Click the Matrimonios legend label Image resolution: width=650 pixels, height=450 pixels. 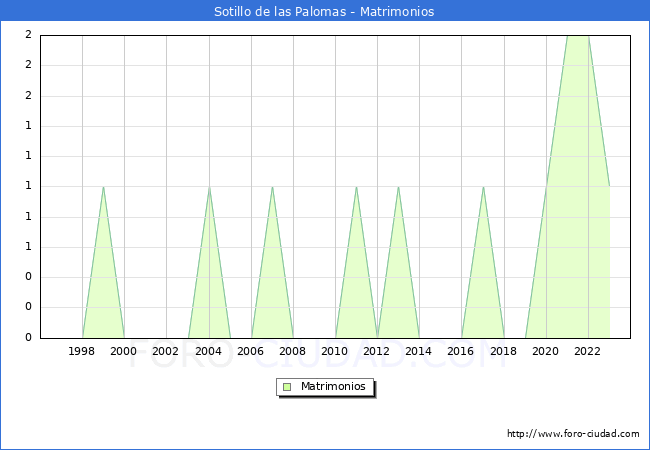click(333, 386)
